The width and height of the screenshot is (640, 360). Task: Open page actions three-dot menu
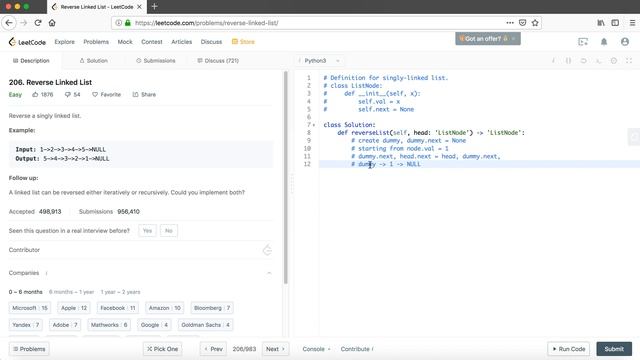pos(510,23)
